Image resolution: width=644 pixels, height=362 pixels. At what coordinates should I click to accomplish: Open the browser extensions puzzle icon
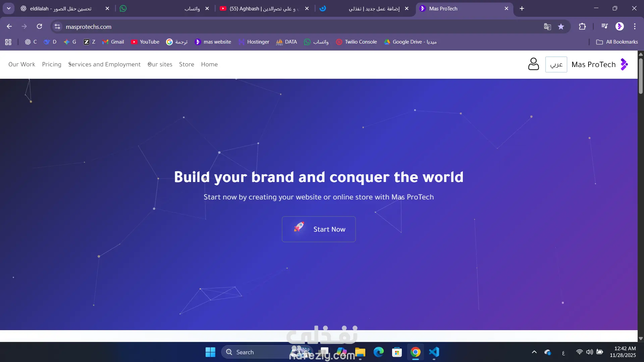click(x=582, y=26)
